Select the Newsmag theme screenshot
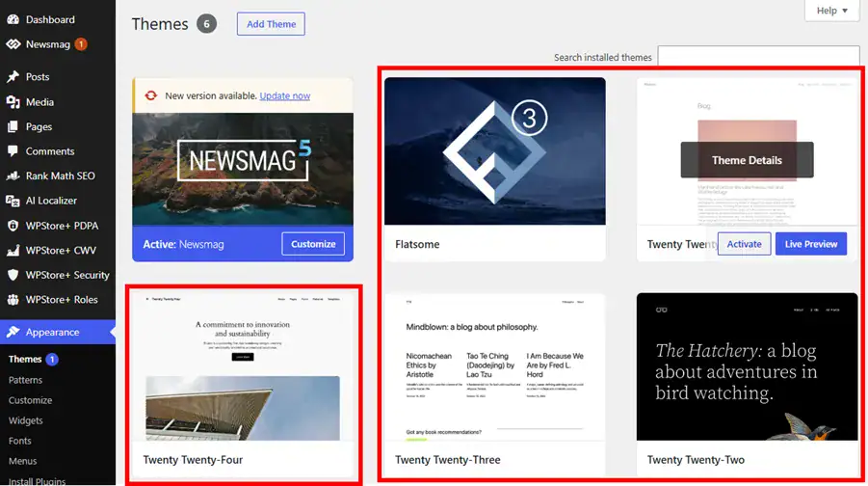The image size is (868, 486). [x=243, y=169]
